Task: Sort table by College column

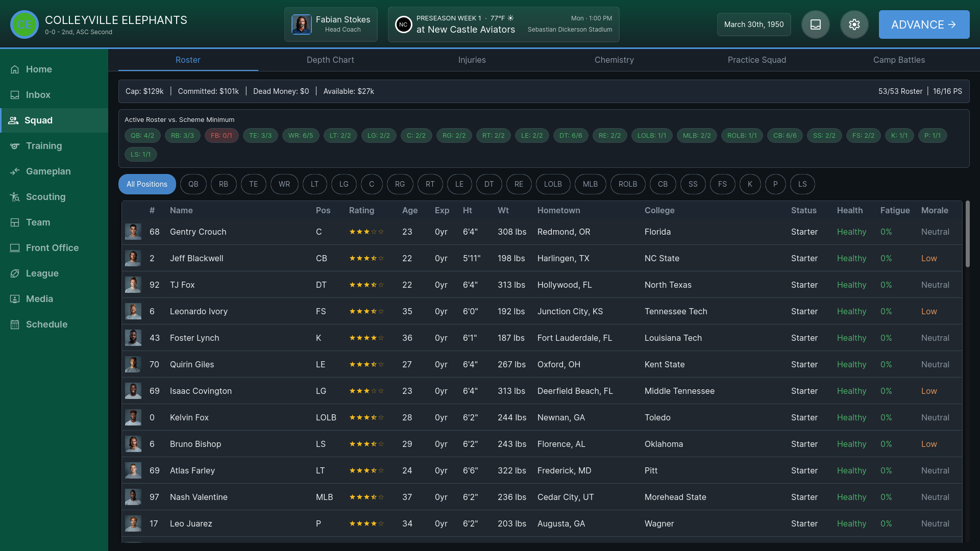Action: (659, 210)
